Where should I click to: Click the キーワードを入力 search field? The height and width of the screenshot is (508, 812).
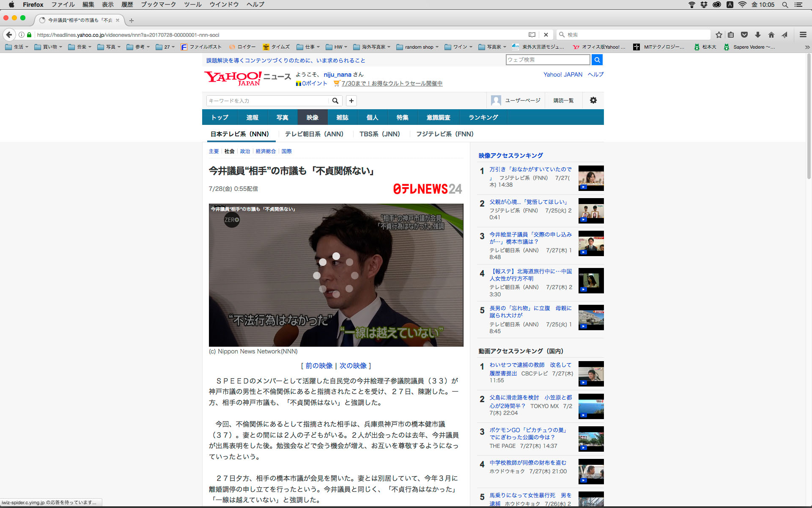tap(267, 101)
